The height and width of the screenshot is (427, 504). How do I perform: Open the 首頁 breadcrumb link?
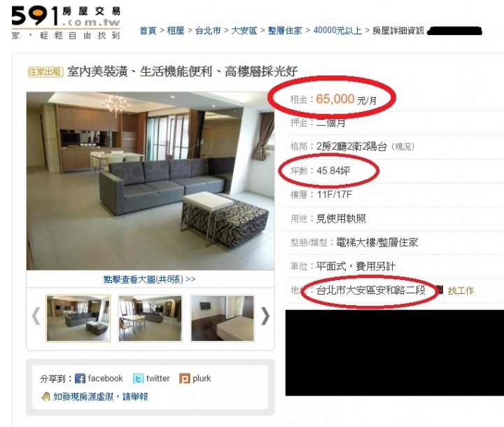148,31
